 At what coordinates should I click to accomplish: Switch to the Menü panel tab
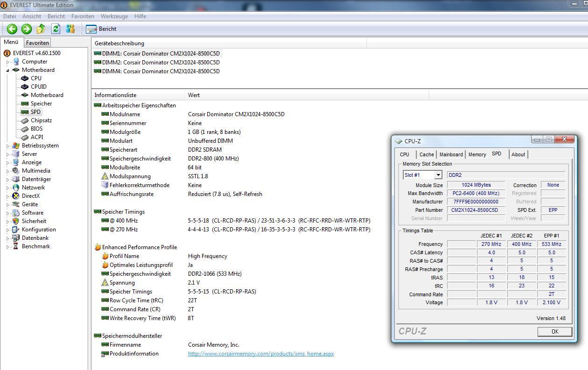11,42
